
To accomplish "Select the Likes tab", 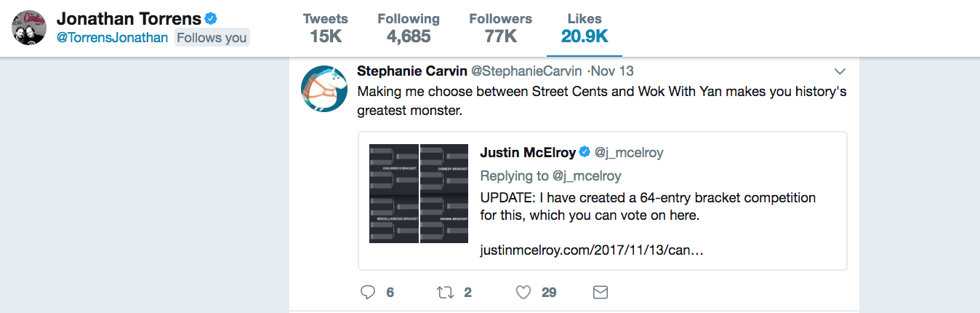I will coord(584,28).
